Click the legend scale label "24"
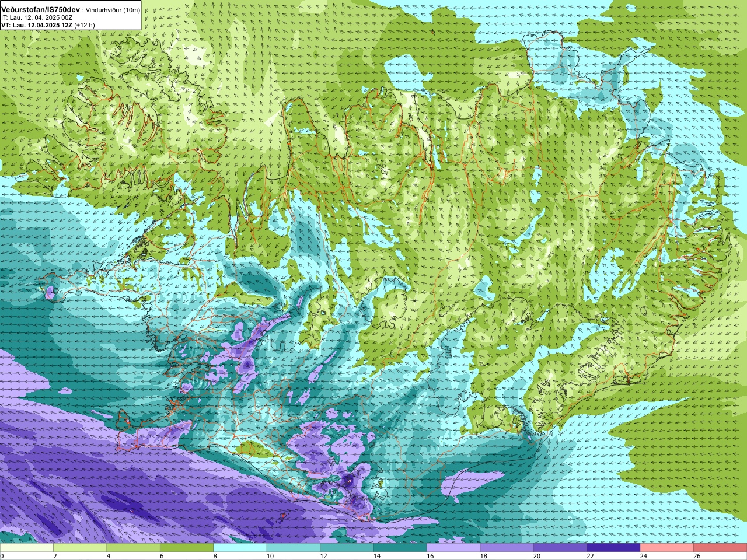This screenshot has height=560, width=747. tap(643, 556)
